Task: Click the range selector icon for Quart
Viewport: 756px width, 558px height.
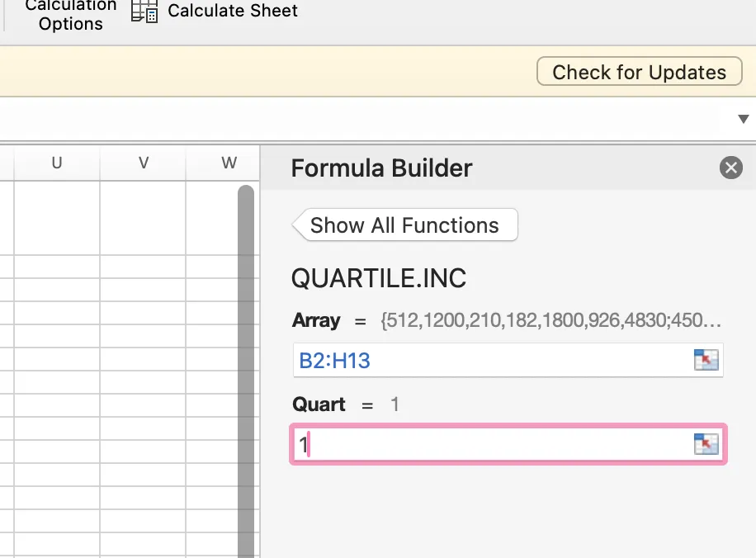Action: point(706,445)
